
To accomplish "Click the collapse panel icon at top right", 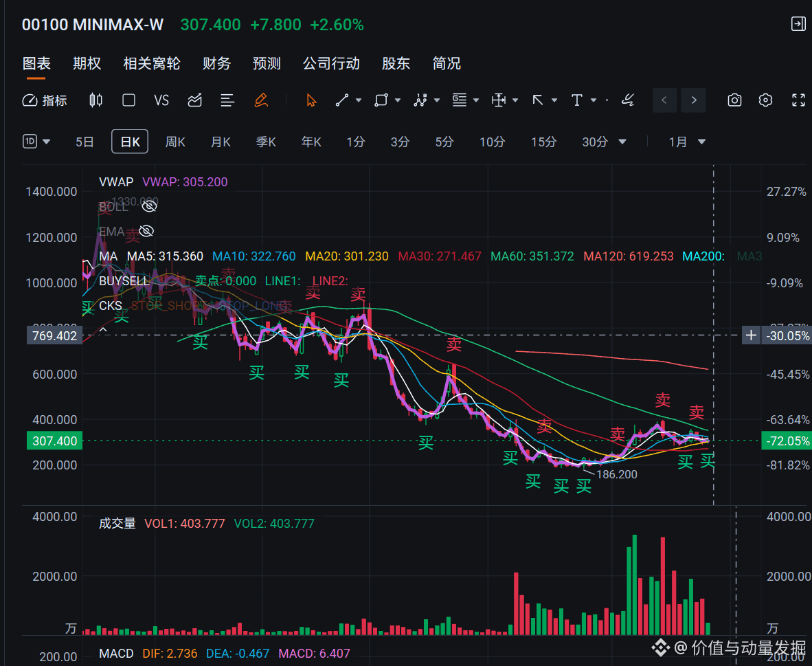I will click(798, 24).
